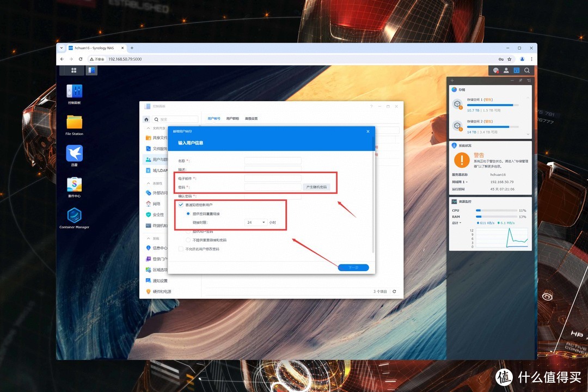Toggle the 寄通知信给新用户 checkbox

point(181,205)
